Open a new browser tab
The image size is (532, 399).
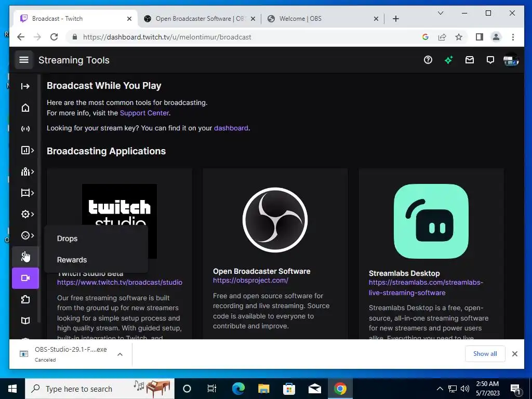tap(395, 19)
